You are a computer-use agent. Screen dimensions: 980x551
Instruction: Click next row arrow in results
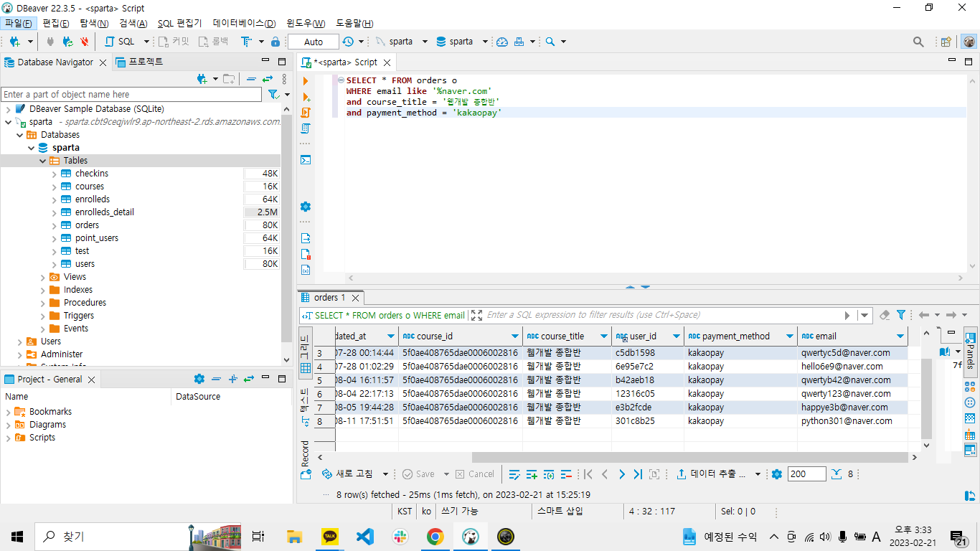621,474
